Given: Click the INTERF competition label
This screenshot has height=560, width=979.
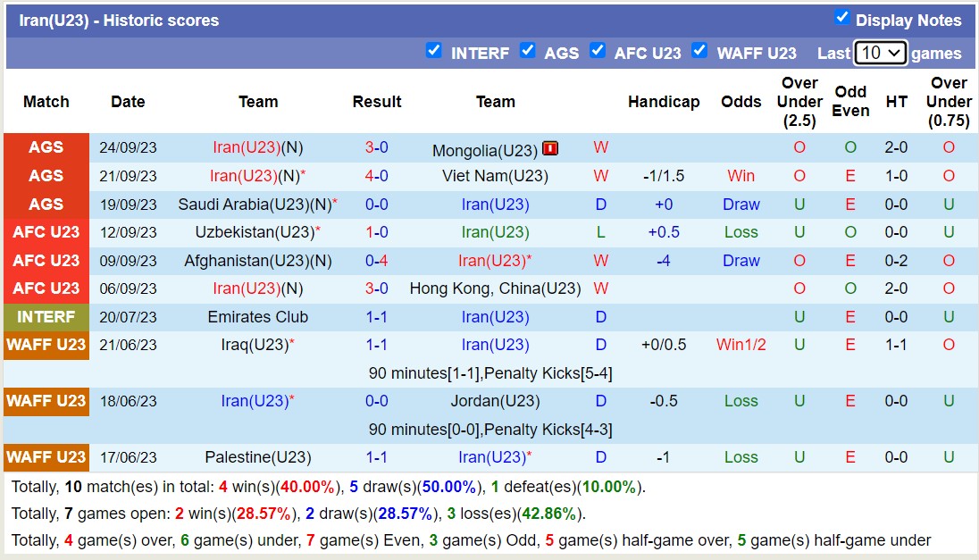Looking at the screenshot, I should (x=46, y=317).
